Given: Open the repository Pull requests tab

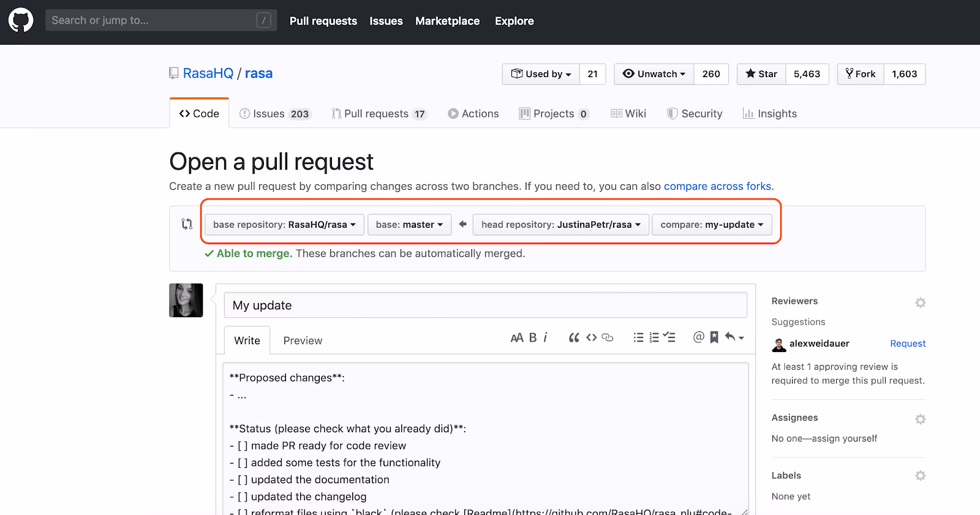Looking at the screenshot, I should (x=379, y=114).
